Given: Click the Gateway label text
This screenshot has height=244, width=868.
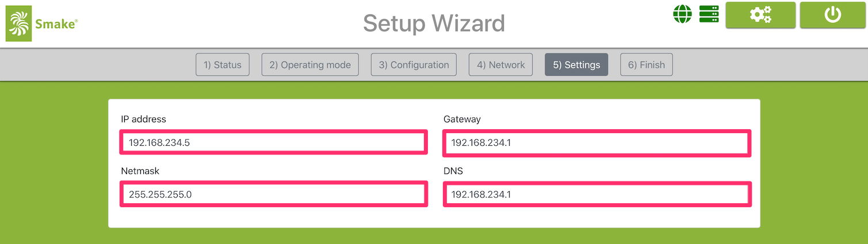Looking at the screenshot, I should [462, 119].
